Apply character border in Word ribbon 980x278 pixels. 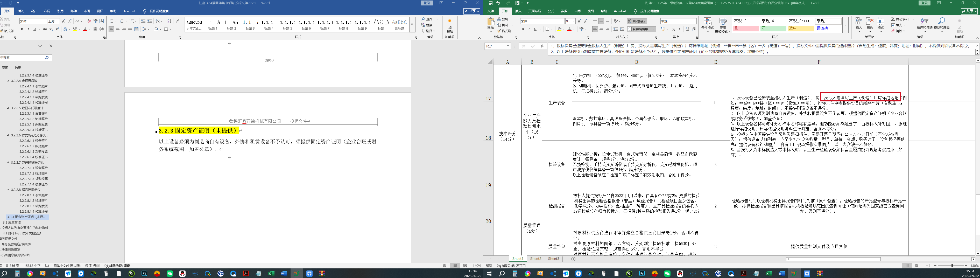coord(102,21)
